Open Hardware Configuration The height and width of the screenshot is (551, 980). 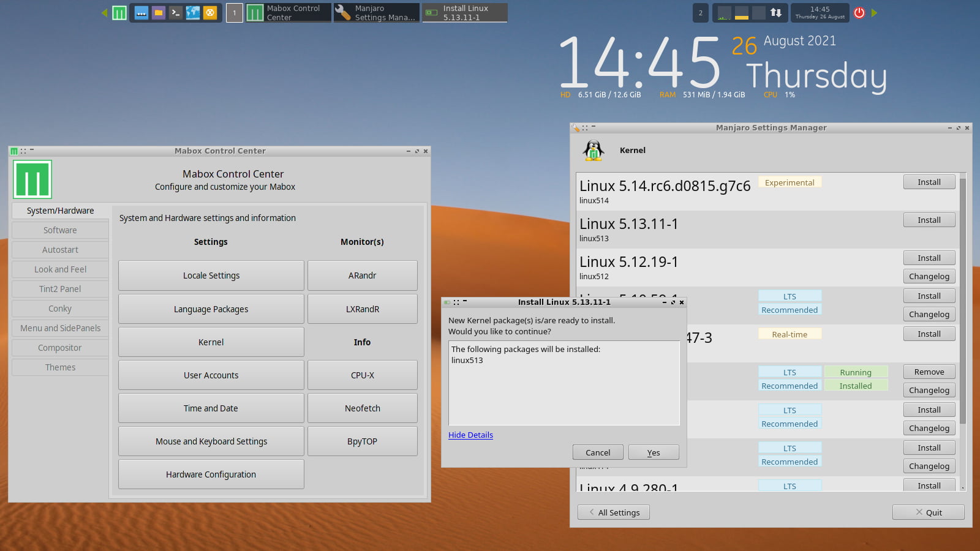[x=211, y=474]
